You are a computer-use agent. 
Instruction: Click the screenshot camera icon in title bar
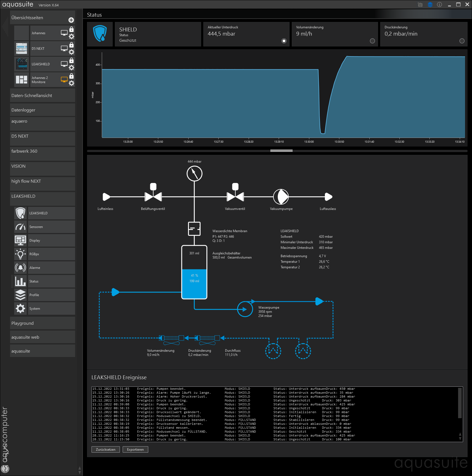(x=420, y=5)
